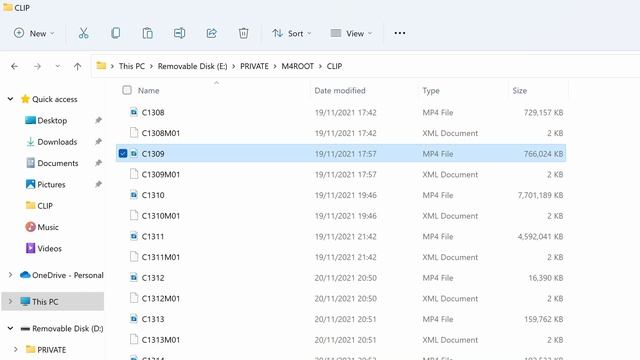Click the Paste clipboard icon
The image size is (640, 360).
(x=147, y=33)
